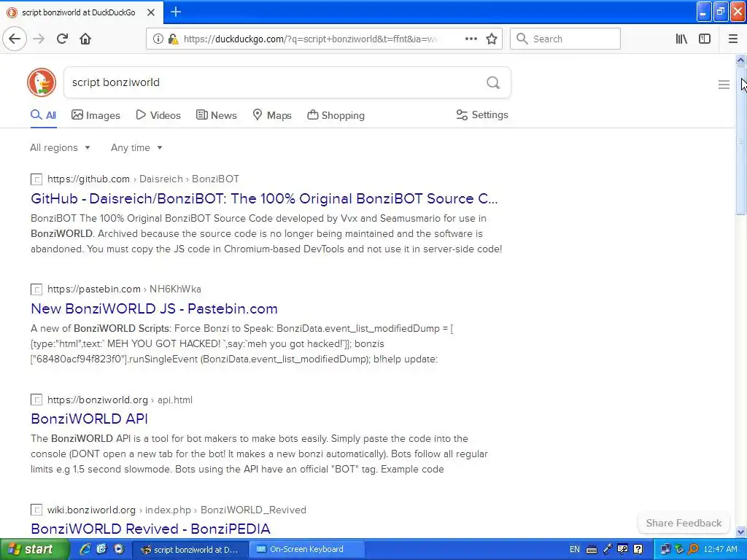Bookmark this page with the star
Viewport: 747px width, 560px height.
click(x=492, y=39)
